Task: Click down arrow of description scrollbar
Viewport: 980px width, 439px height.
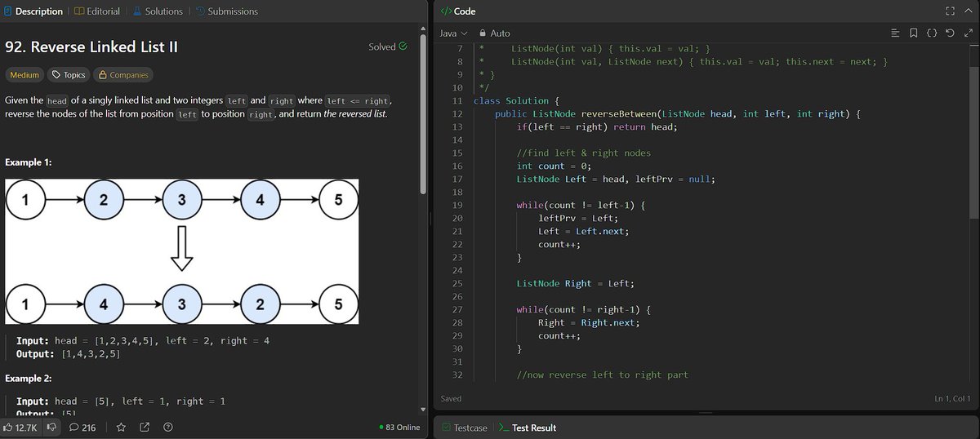Action: tap(422, 410)
